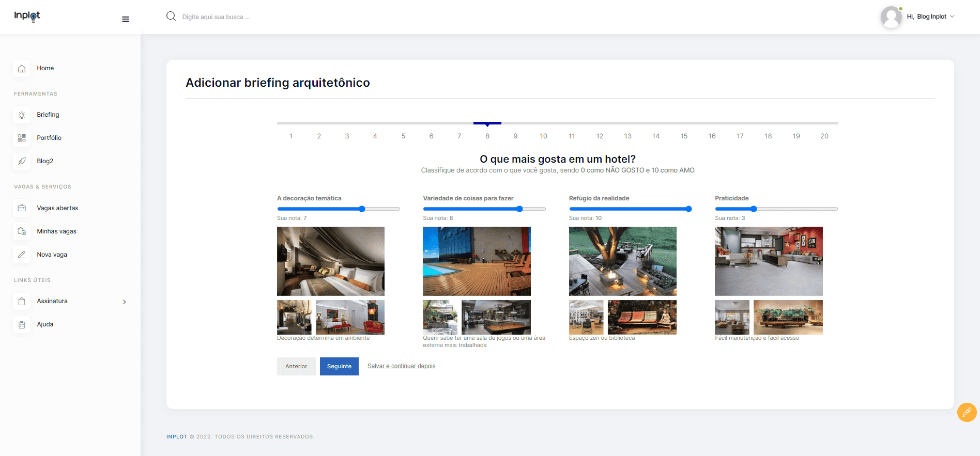Screen dimensions: 980x456
Task: Open Nova vaga in the sidebar
Action: [x=52, y=255]
